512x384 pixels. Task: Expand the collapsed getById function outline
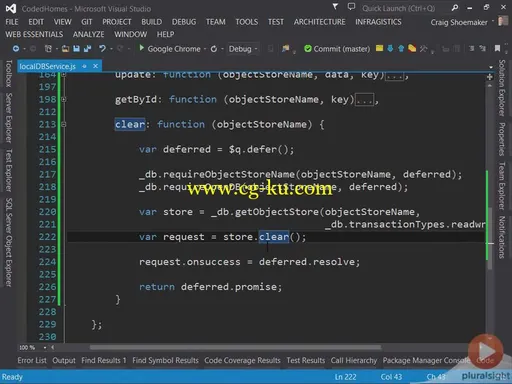click(x=64, y=99)
